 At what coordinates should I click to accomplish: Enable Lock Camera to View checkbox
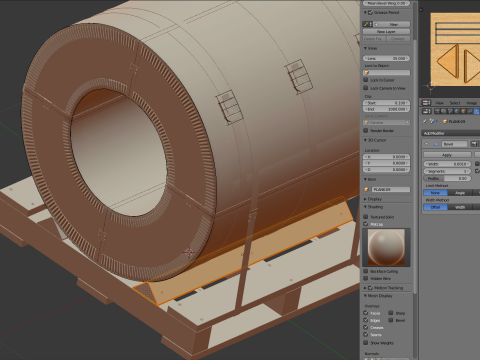point(366,88)
